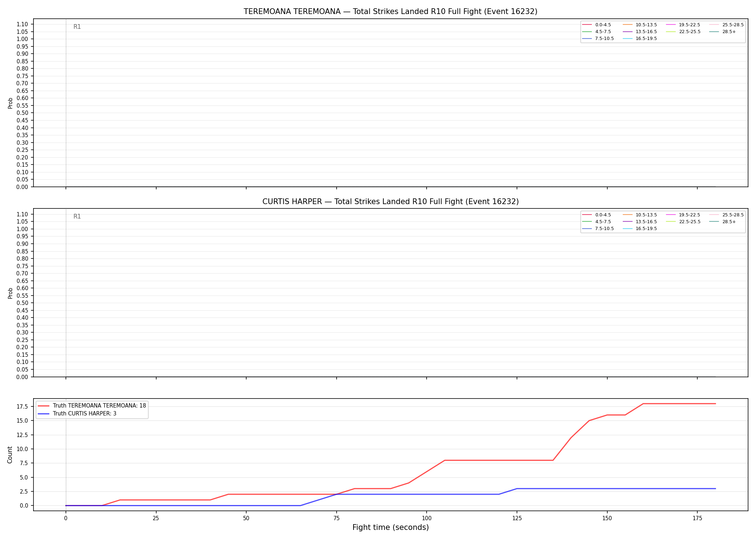Click Count axis tick '5.0'
This screenshot has width=756, height=540.
(23, 477)
